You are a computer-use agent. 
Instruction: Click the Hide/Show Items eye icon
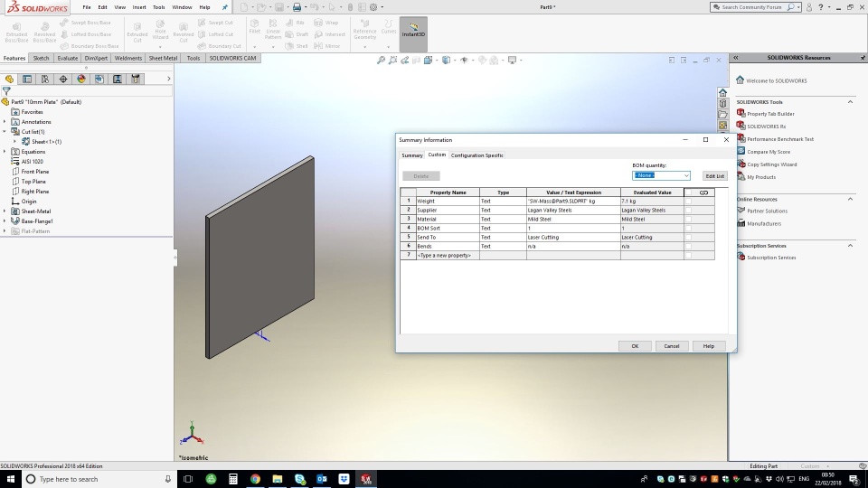465,61
